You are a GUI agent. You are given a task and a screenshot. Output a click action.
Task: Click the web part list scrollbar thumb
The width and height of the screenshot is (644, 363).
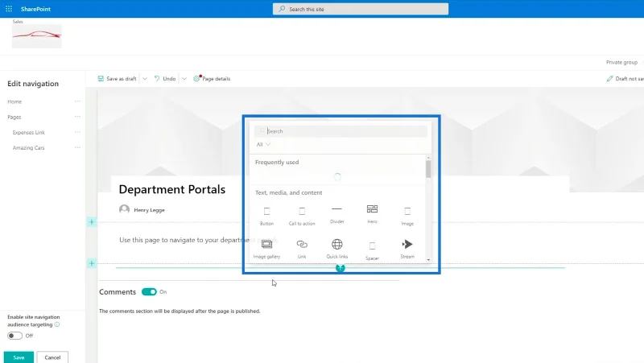tap(428, 169)
